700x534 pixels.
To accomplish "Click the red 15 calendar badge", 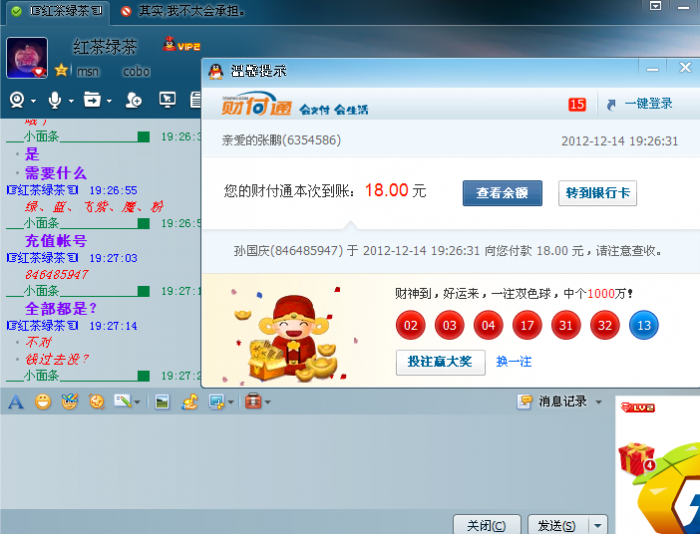I will click(577, 104).
